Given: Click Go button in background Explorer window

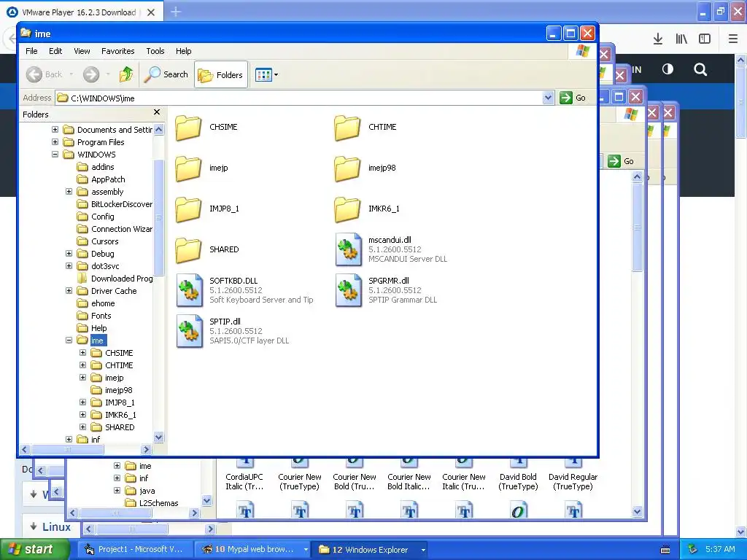Looking at the screenshot, I should pos(621,161).
